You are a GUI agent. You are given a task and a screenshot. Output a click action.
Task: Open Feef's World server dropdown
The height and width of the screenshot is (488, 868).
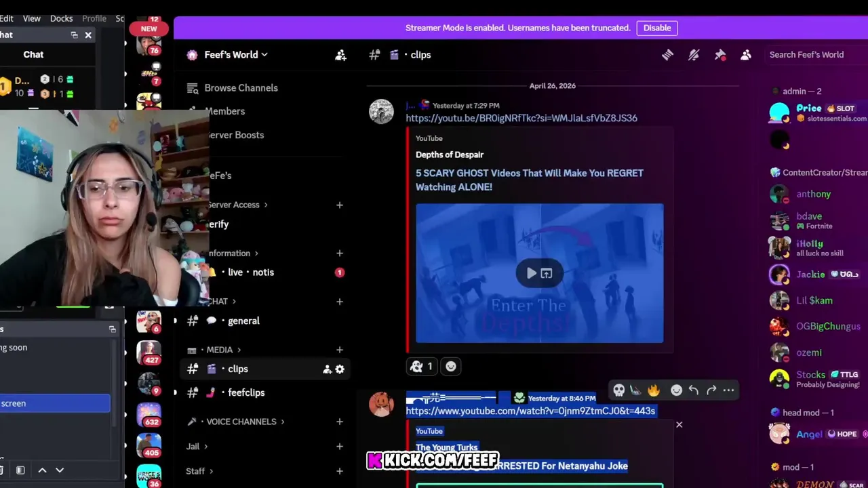236,55
